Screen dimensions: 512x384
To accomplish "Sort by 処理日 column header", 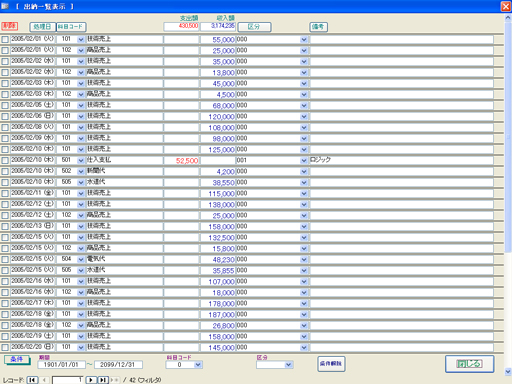I will 42,27.
